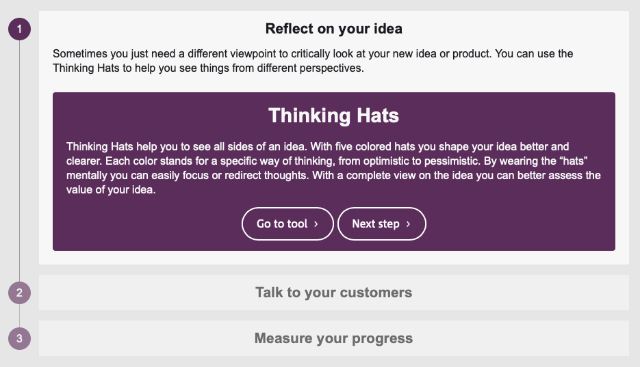Screen dimensions: 640x367
Task: Collapse the Reflect on your idea heading
Action: pos(334,29)
